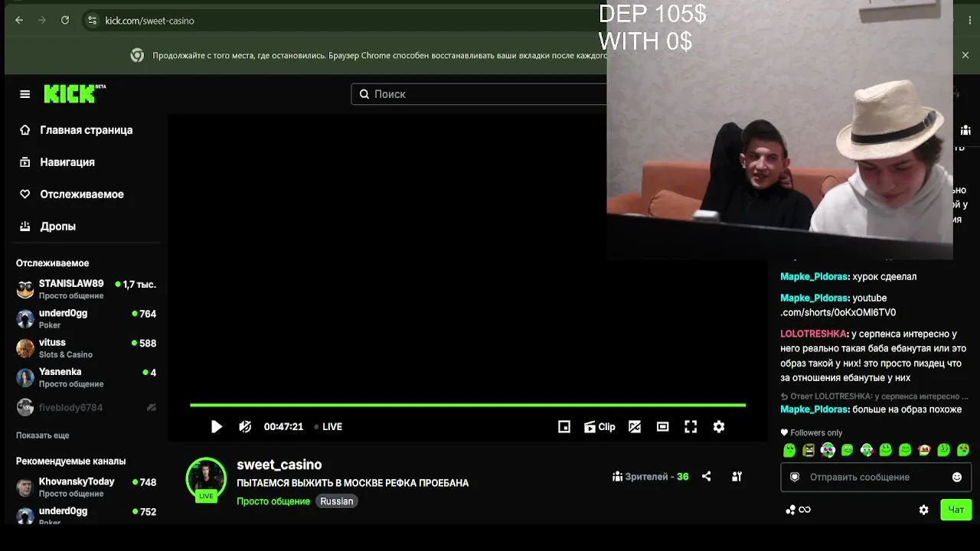Click the Ответ LOLOTRESHKA reply preview
The width and height of the screenshot is (980, 551).
[874, 396]
